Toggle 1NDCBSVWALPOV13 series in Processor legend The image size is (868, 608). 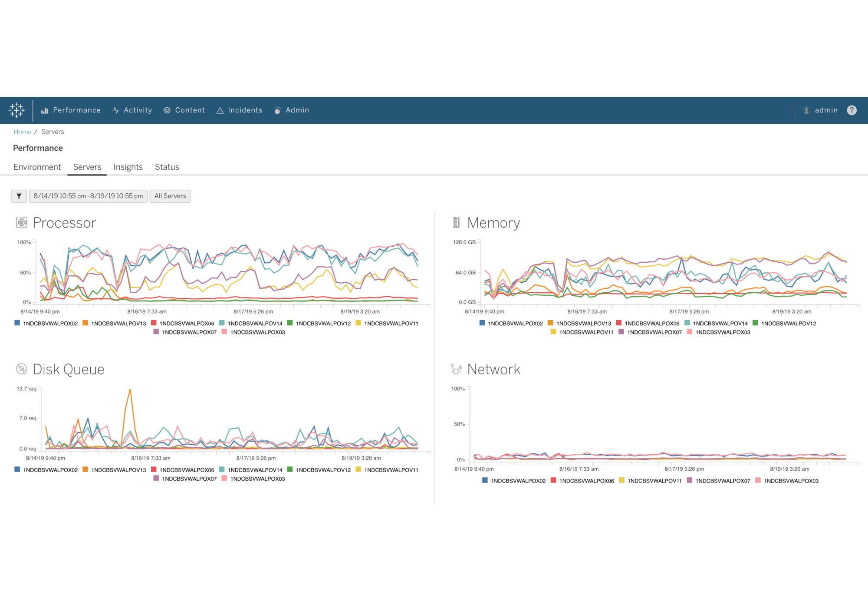[x=118, y=324]
